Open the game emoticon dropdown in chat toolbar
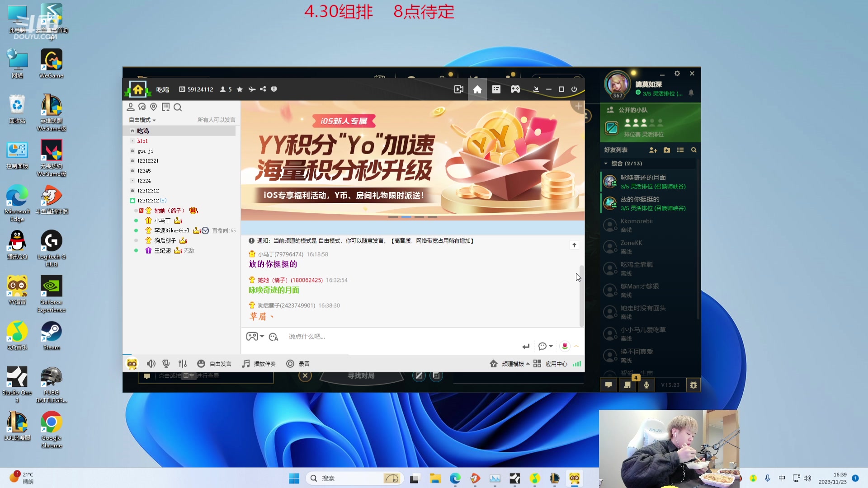The width and height of the screenshot is (868, 488). (x=255, y=337)
